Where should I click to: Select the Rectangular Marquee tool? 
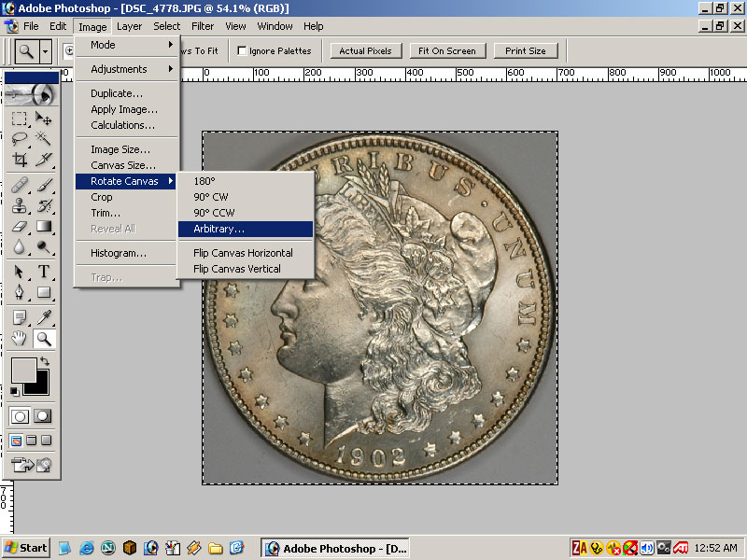click(20, 119)
